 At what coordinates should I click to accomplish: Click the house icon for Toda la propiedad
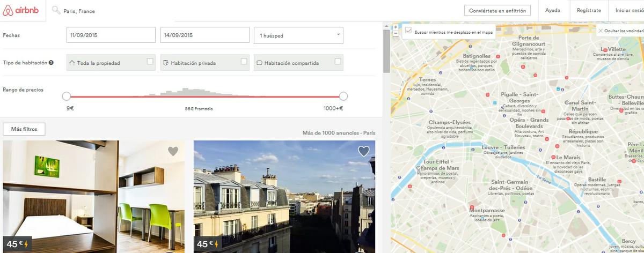click(x=72, y=63)
